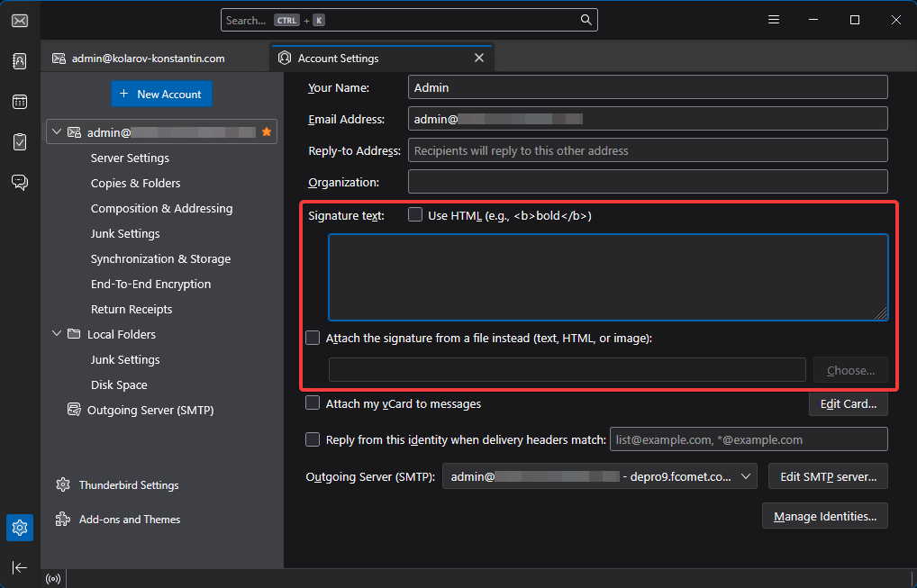Open Copies & Folders
This screenshot has height=588, width=917.
click(136, 183)
